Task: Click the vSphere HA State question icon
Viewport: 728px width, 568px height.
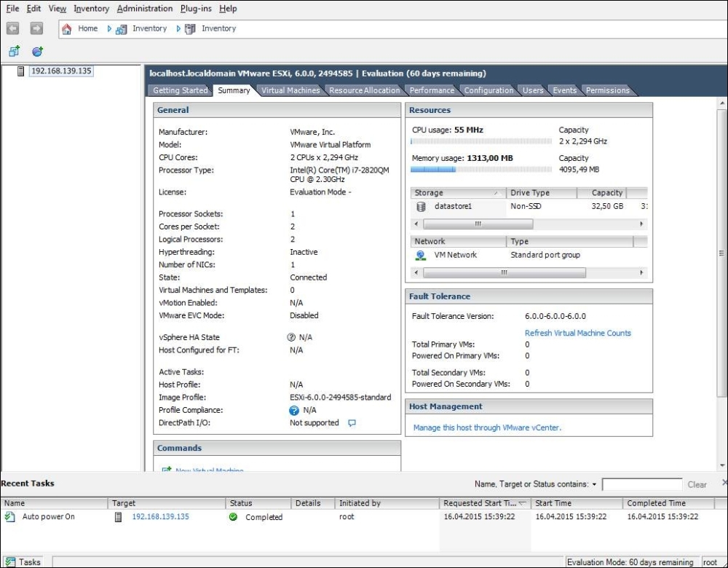Action: tap(291, 337)
